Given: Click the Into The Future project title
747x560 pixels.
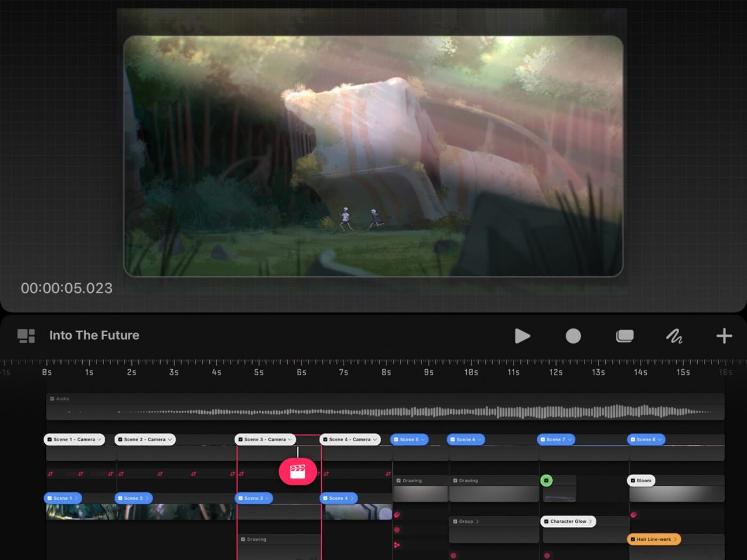Looking at the screenshot, I should click(94, 335).
